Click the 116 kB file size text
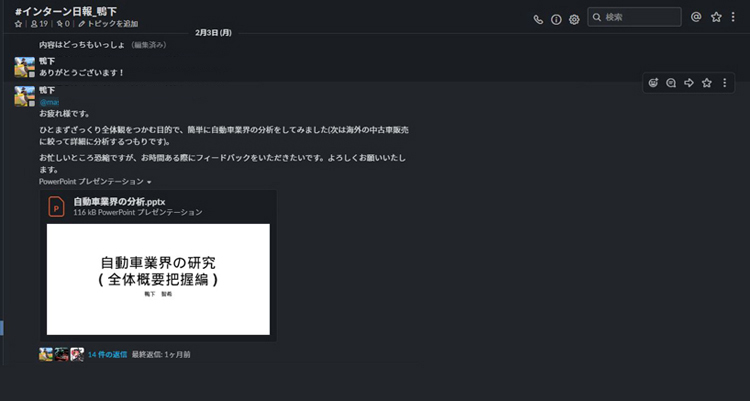 coord(85,212)
